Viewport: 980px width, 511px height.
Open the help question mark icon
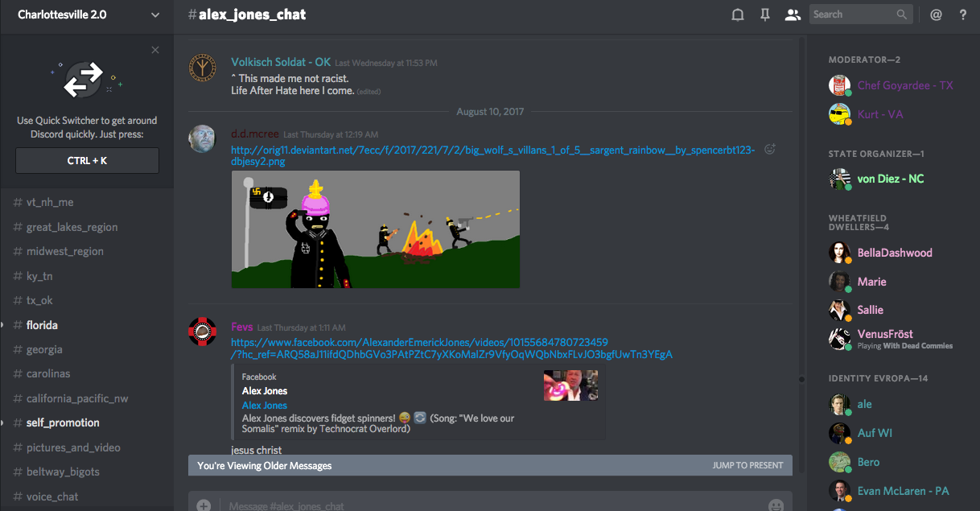click(x=962, y=14)
